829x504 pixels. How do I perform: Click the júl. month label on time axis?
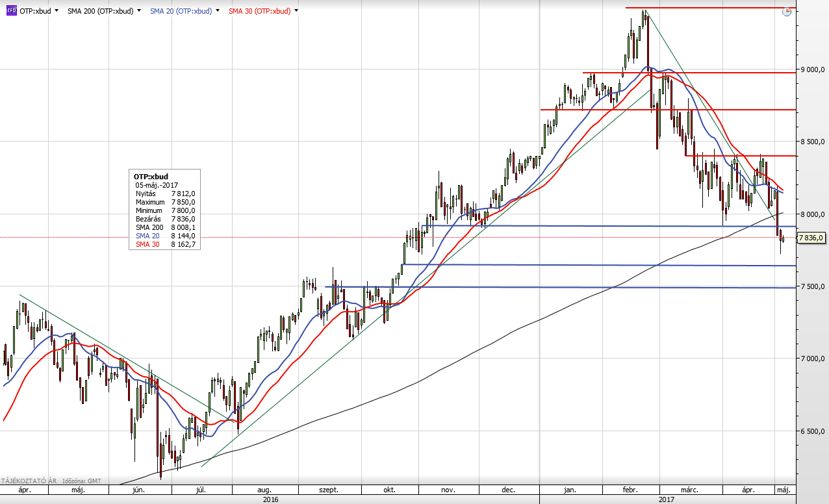201,491
